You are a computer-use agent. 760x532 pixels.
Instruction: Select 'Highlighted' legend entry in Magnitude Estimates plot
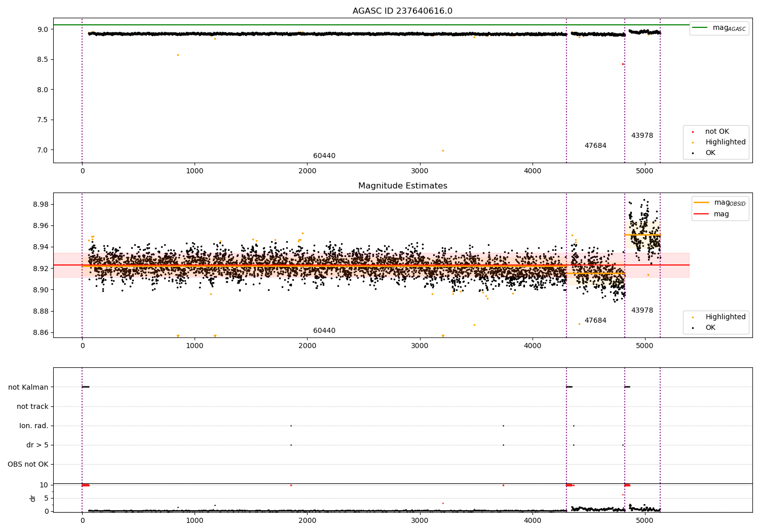click(726, 317)
